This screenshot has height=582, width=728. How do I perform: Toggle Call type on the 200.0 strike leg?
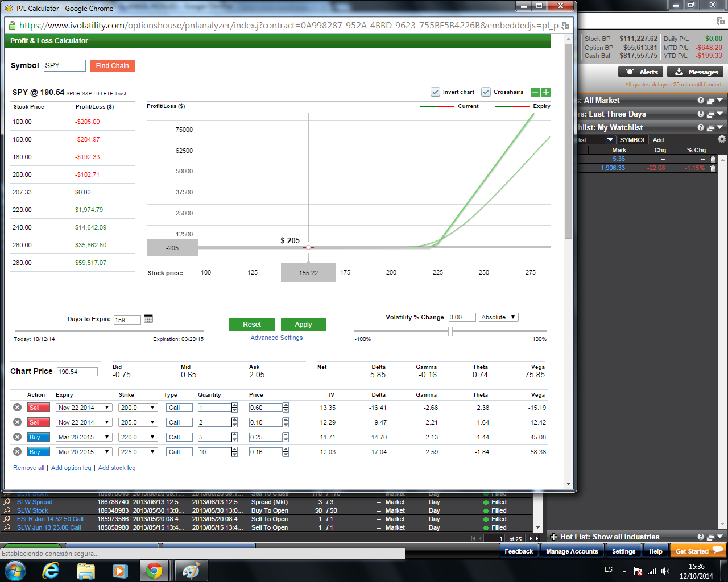(179, 408)
